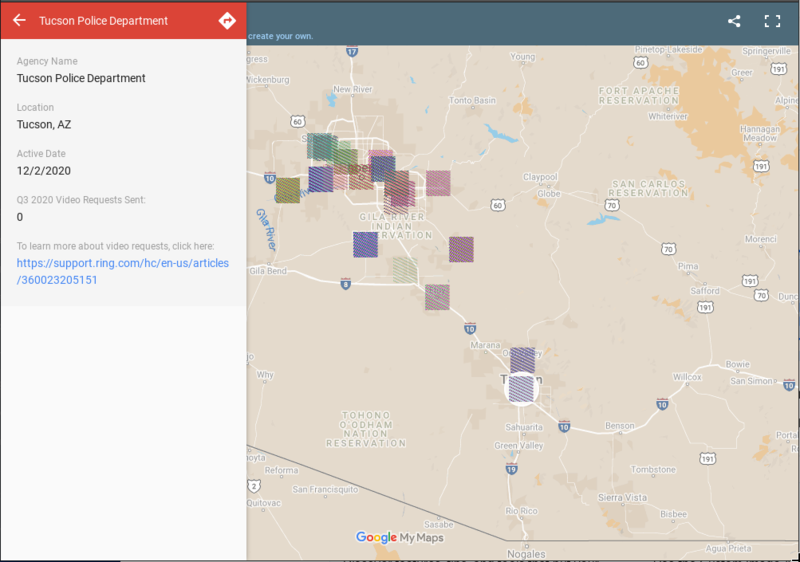Click the Nogales label on map
This screenshot has height=562, width=800.
click(x=526, y=554)
